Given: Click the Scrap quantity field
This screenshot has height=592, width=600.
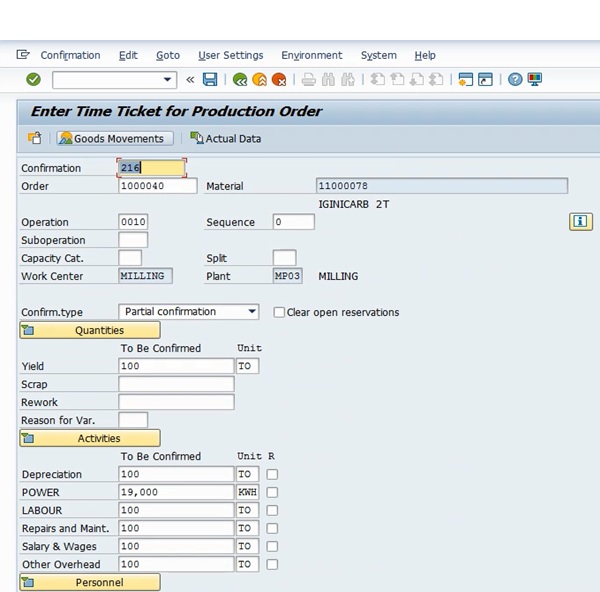Looking at the screenshot, I should click(x=176, y=384).
